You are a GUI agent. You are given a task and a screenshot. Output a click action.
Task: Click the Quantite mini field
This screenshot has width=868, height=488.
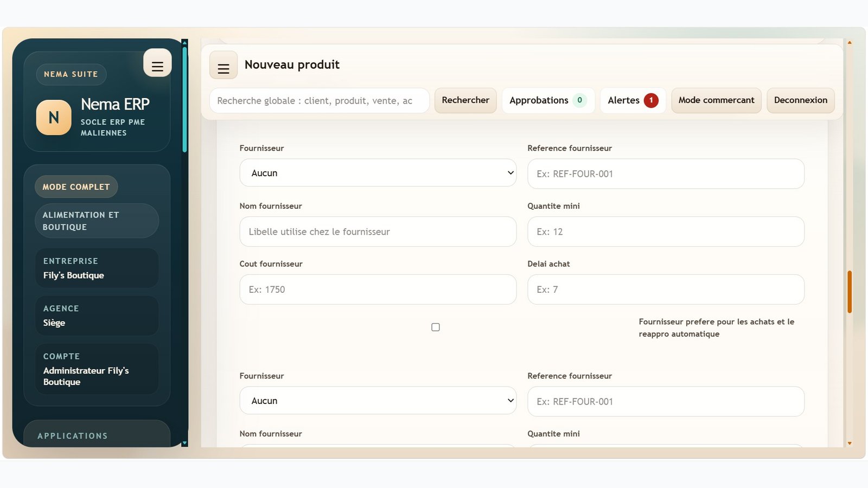click(x=666, y=232)
